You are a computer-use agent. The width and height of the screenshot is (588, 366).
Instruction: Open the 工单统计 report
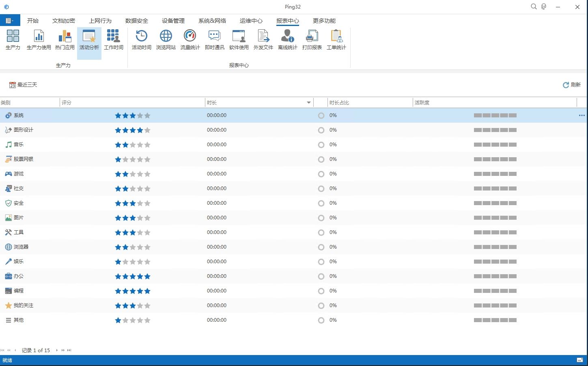point(336,40)
